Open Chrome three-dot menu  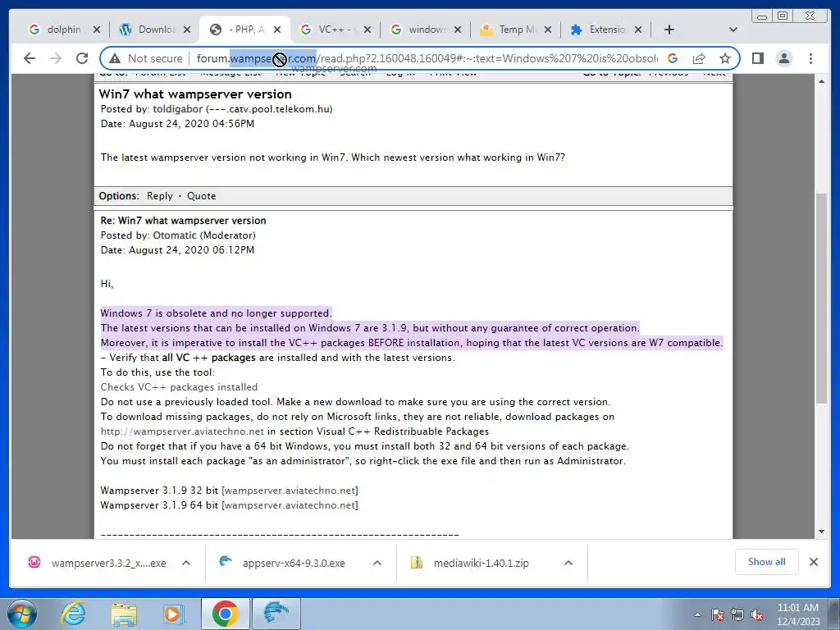tap(810, 58)
